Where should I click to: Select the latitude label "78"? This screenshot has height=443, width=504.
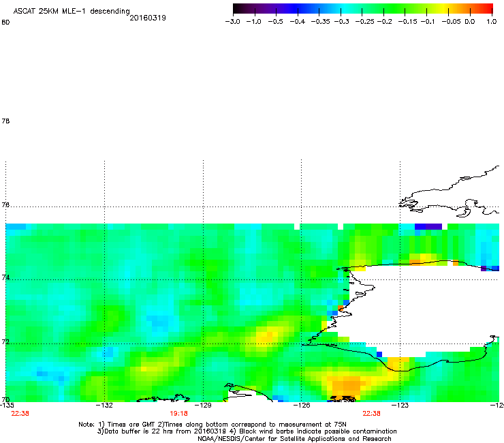tap(5, 121)
